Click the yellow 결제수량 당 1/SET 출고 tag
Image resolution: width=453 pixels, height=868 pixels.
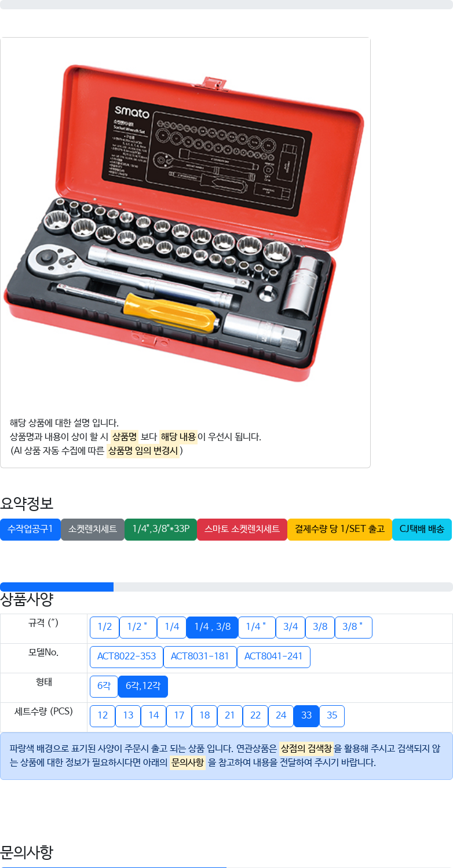click(340, 530)
